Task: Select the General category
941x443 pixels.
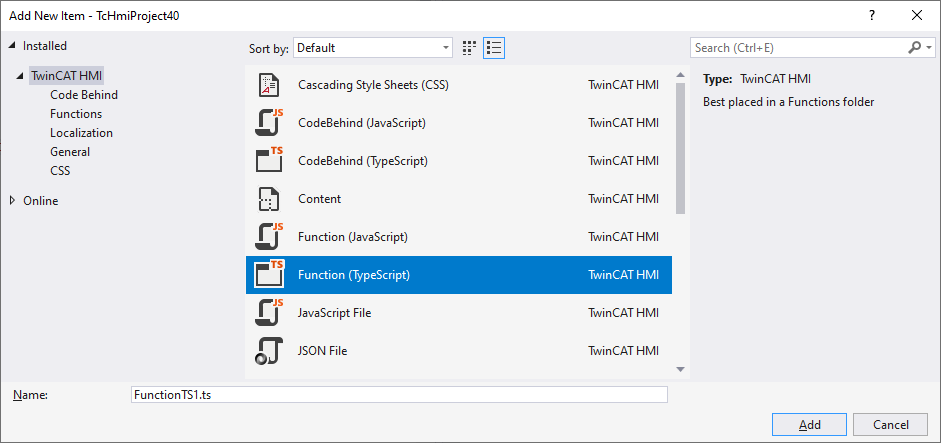Action: [x=70, y=152]
